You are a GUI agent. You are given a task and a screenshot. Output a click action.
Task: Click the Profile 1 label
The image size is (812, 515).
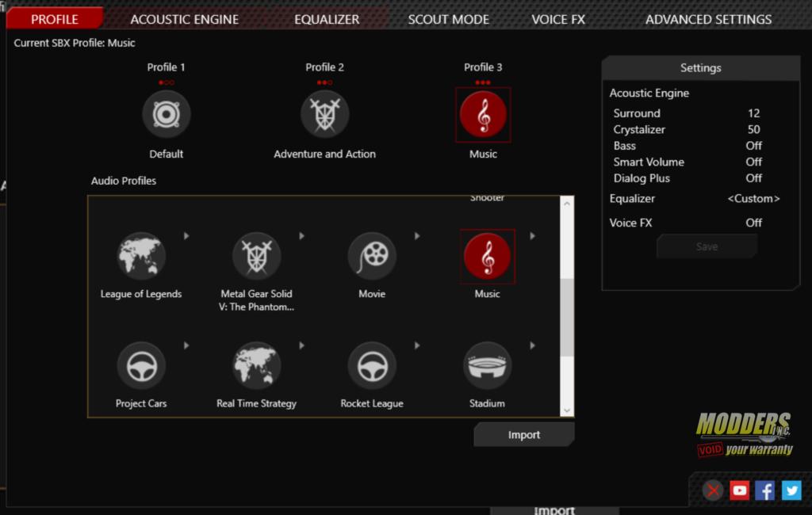pyautogui.click(x=166, y=67)
